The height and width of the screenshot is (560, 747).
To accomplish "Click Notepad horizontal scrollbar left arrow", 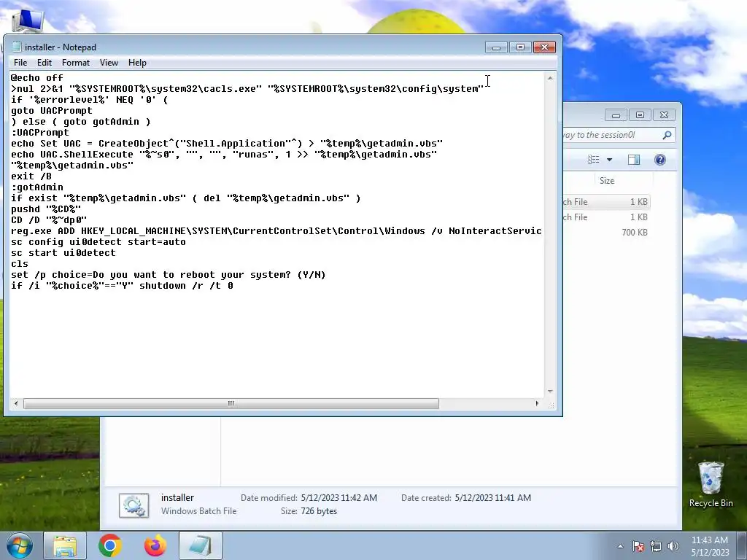I will click(16, 403).
